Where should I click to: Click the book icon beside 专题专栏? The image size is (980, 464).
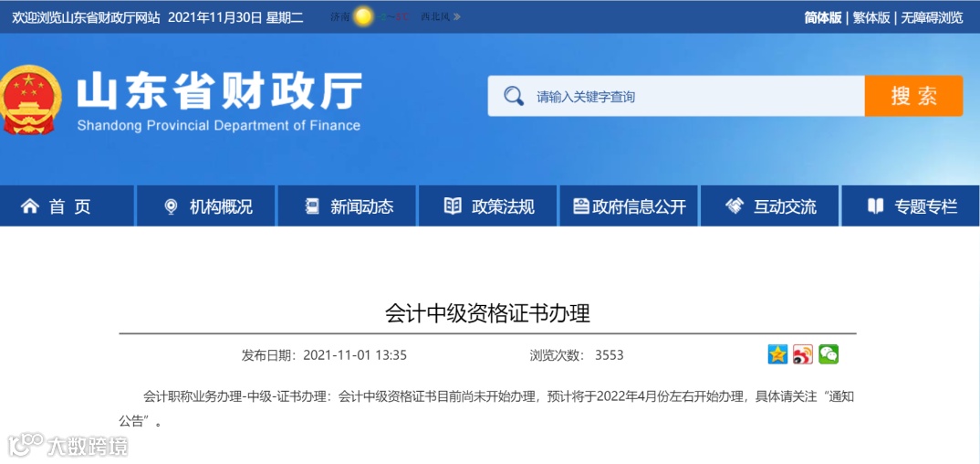click(x=876, y=206)
